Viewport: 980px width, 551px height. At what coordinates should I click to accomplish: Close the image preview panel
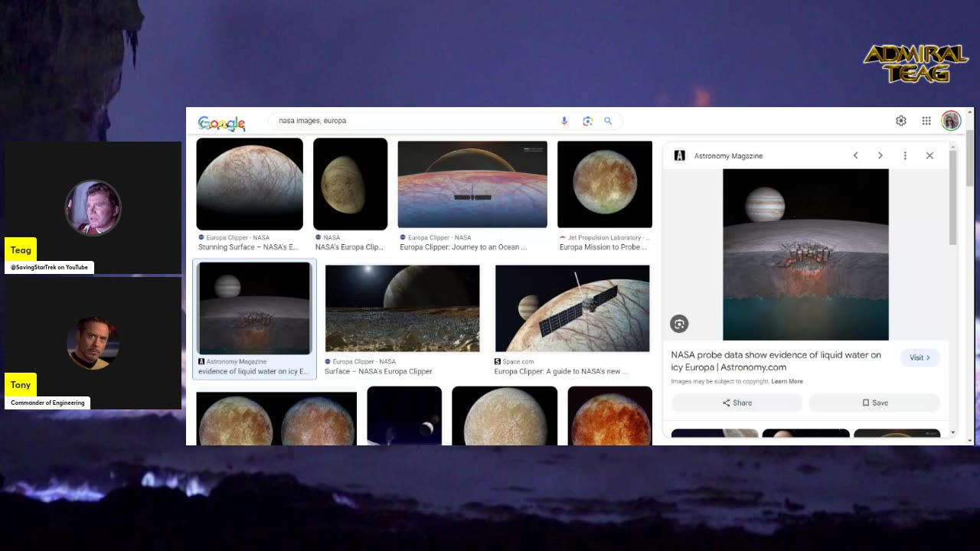(929, 155)
